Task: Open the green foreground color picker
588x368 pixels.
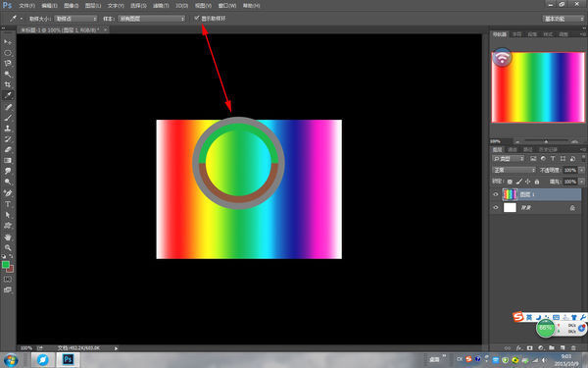Action: [5, 264]
